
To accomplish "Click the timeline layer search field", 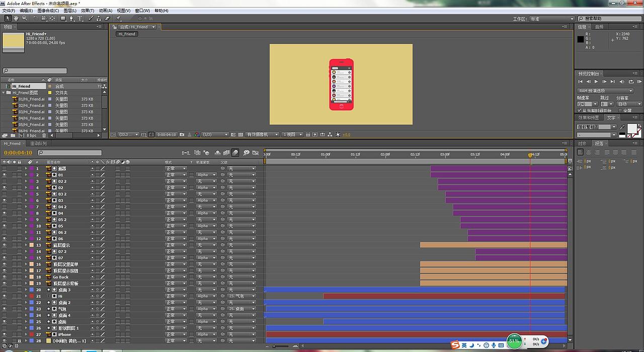I will point(69,153).
